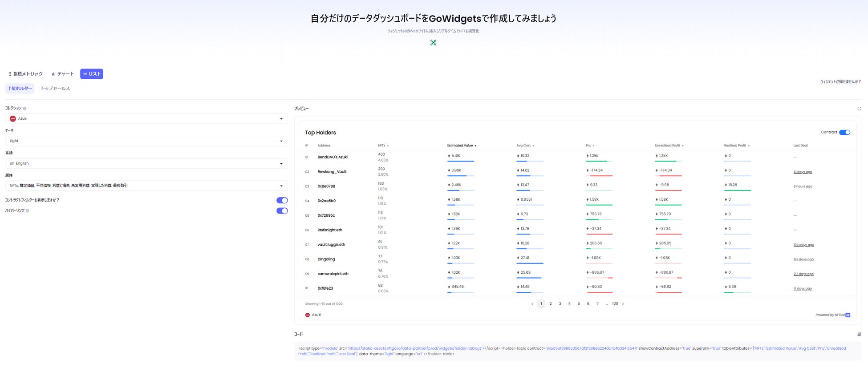868x368 pixels.
Task: Turn off the ハイパーリンク toggle
Action: [x=282, y=211]
